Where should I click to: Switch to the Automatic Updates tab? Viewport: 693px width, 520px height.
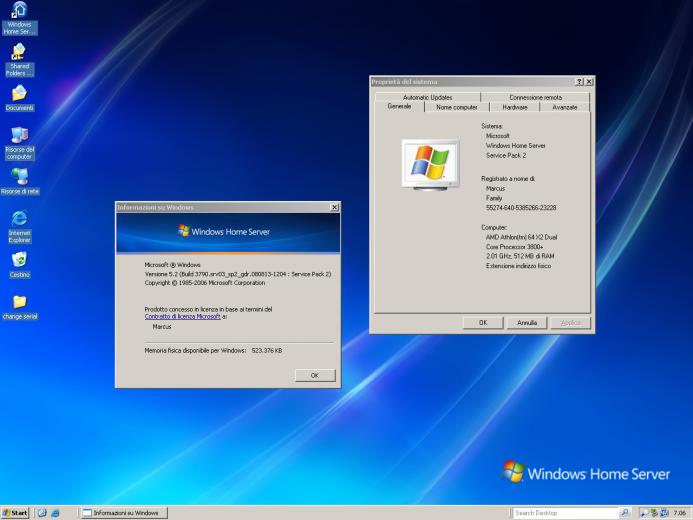point(427,97)
